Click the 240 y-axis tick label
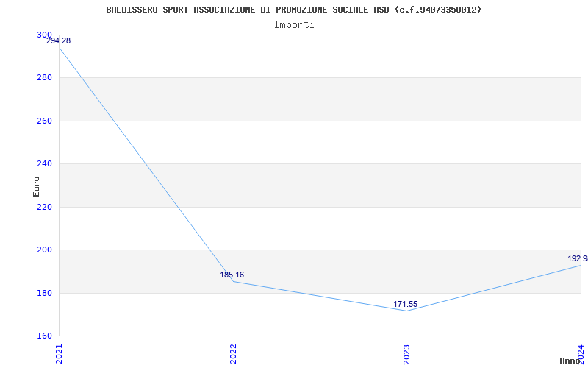588x368 pixels. [44, 163]
